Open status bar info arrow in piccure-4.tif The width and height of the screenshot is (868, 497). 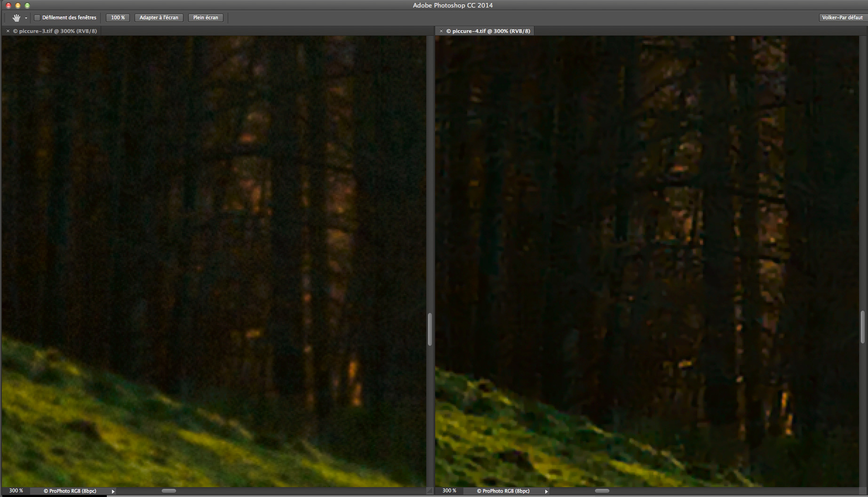[x=546, y=491]
